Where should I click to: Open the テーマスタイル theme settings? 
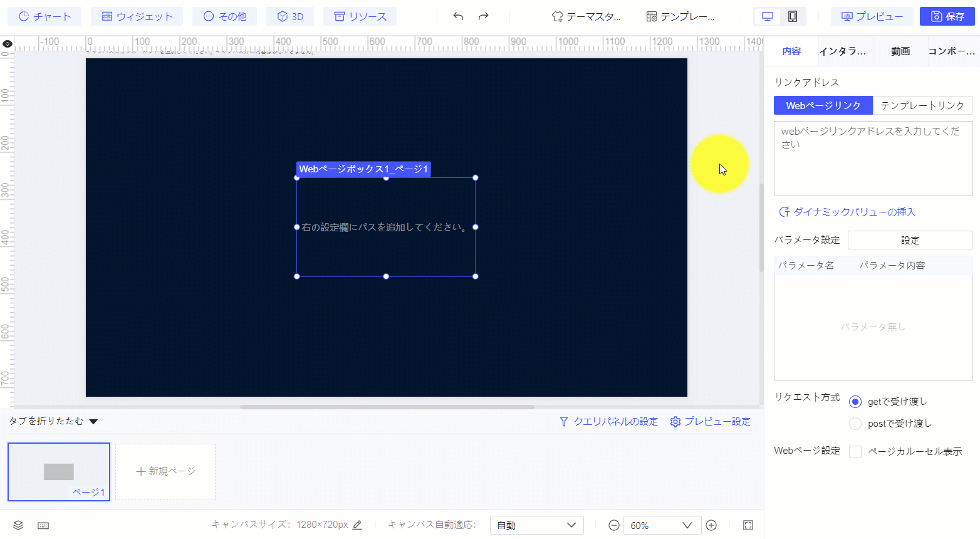point(586,16)
